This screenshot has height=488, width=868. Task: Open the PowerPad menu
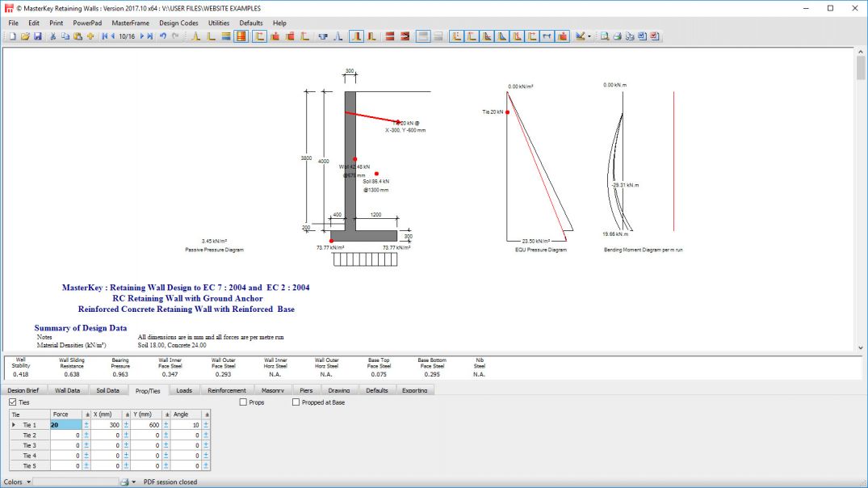[x=87, y=23]
